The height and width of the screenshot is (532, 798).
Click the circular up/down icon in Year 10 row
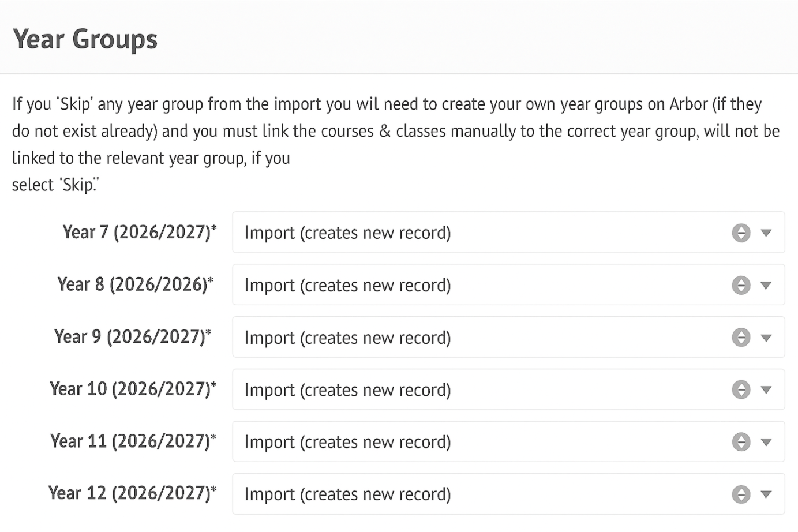click(x=741, y=389)
